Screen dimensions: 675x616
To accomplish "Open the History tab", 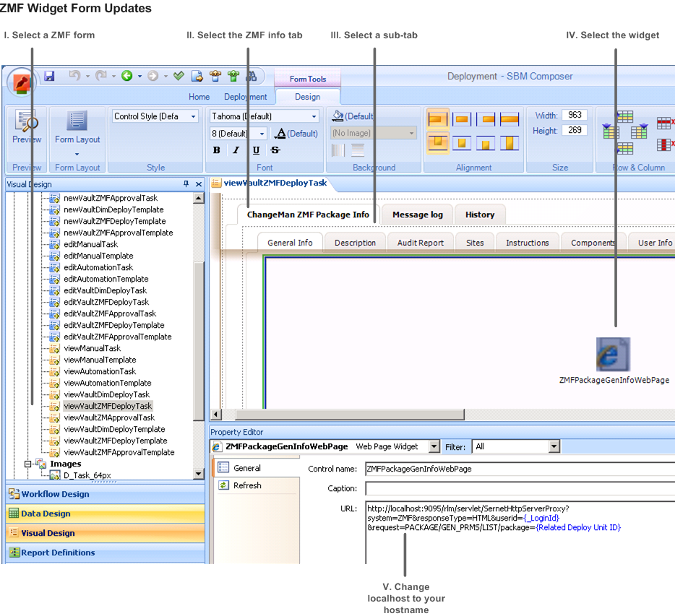I will point(480,214).
